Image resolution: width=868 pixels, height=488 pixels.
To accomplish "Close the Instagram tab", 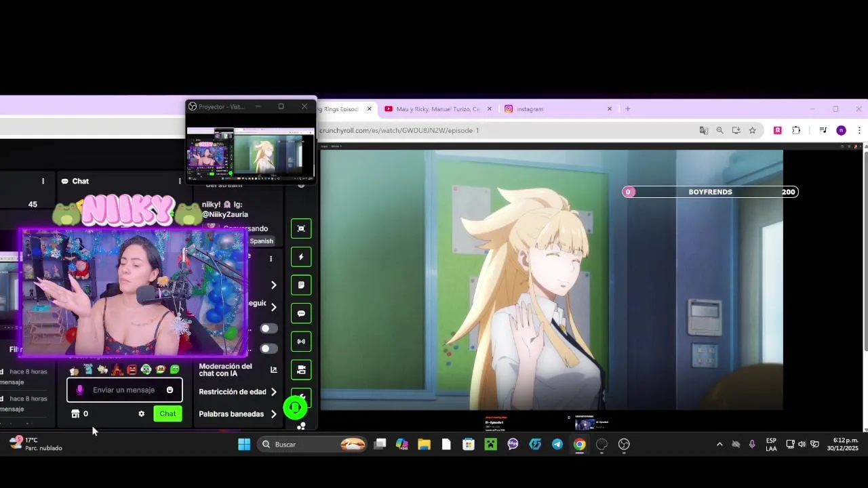I will [x=609, y=108].
